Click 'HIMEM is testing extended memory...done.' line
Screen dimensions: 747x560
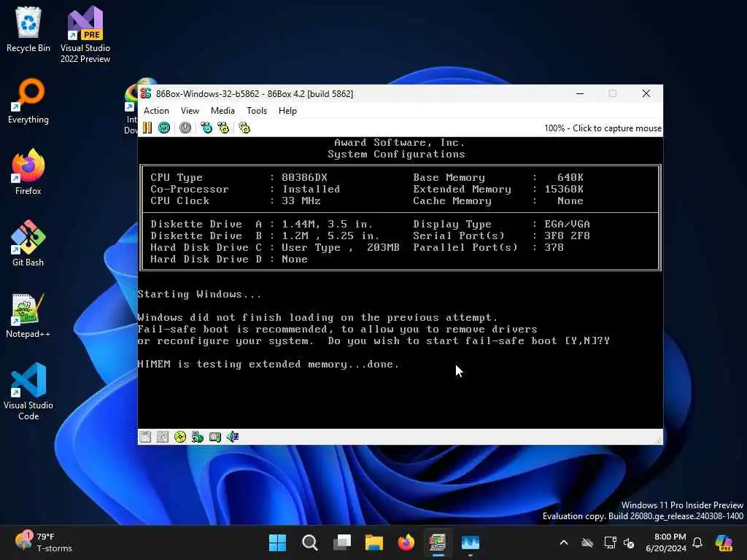pyautogui.click(x=268, y=365)
